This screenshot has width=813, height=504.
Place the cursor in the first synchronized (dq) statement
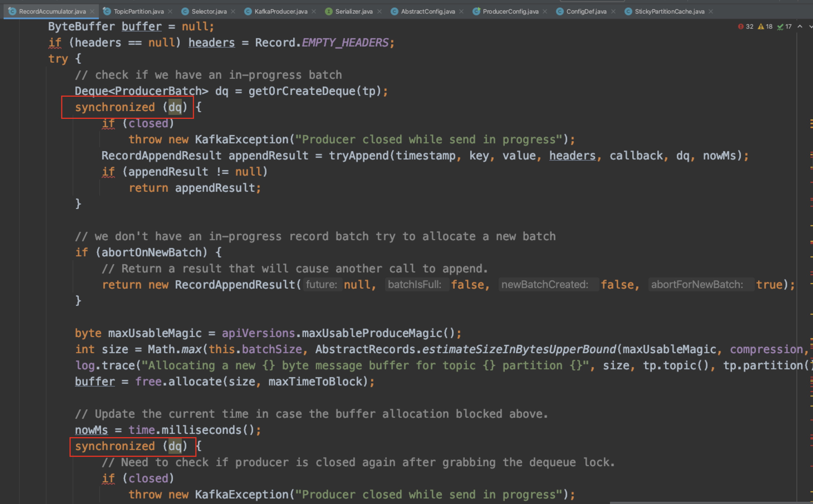(x=115, y=107)
